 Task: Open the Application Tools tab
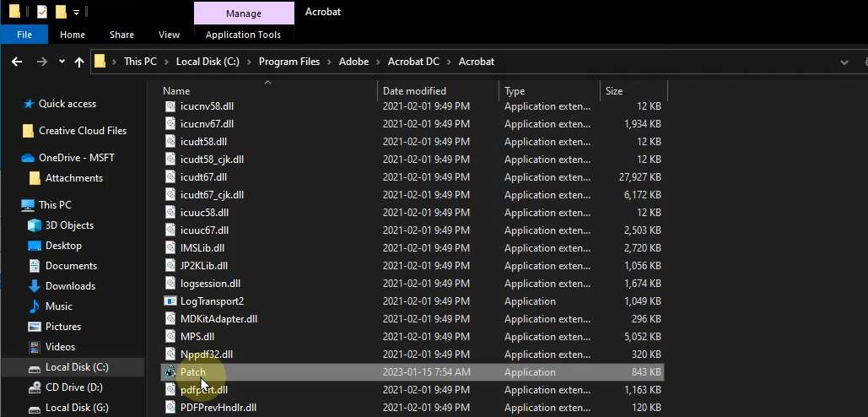click(x=243, y=35)
